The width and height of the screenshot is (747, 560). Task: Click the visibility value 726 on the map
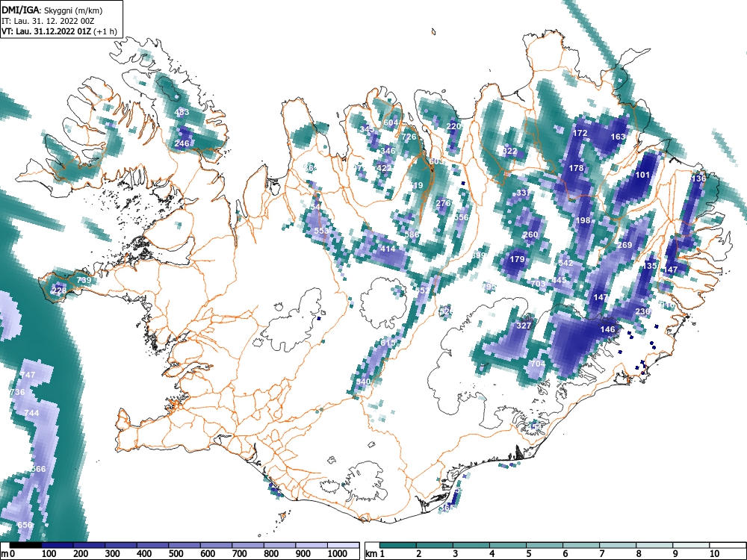point(409,137)
